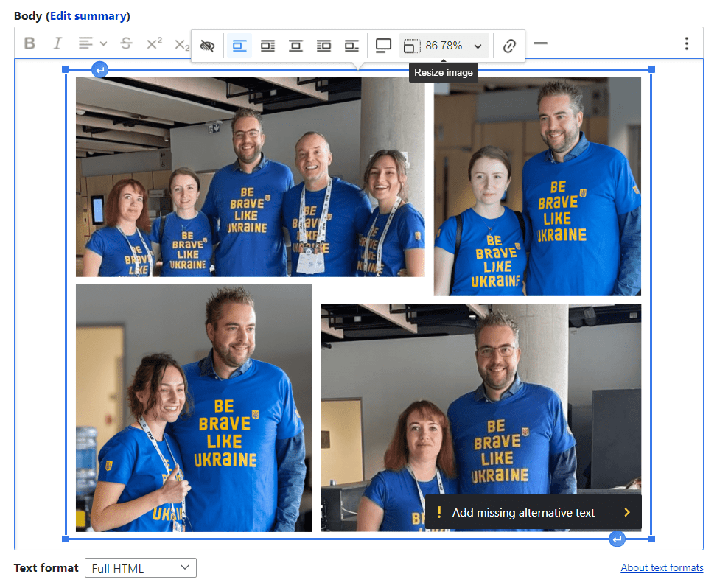The width and height of the screenshot is (717, 588).
Task: Set the image to break text
Action: click(x=239, y=45)
